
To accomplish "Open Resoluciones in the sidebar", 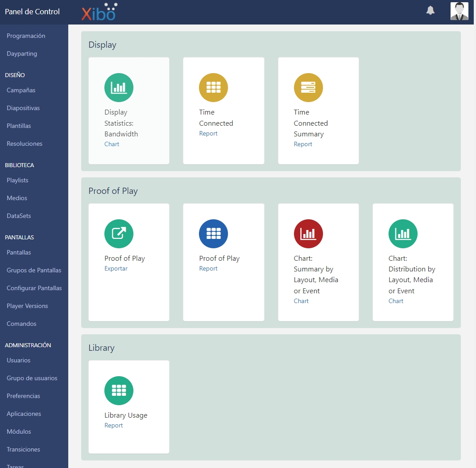I will click(24, 144).
